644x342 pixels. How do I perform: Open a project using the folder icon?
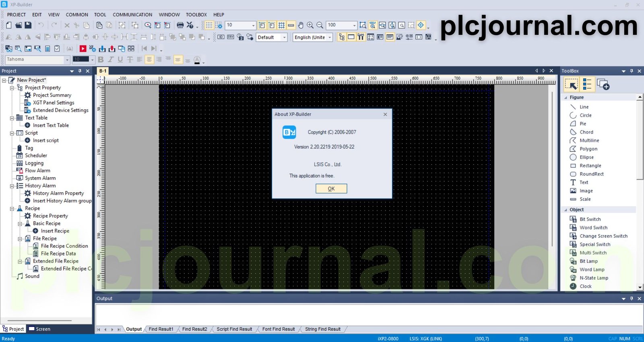tap(19, 25)
